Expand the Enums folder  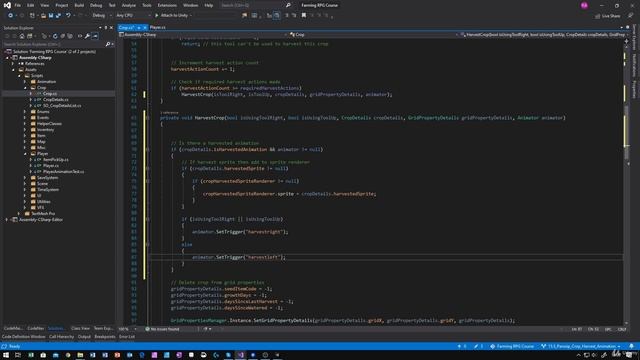[x=25, y=111]
